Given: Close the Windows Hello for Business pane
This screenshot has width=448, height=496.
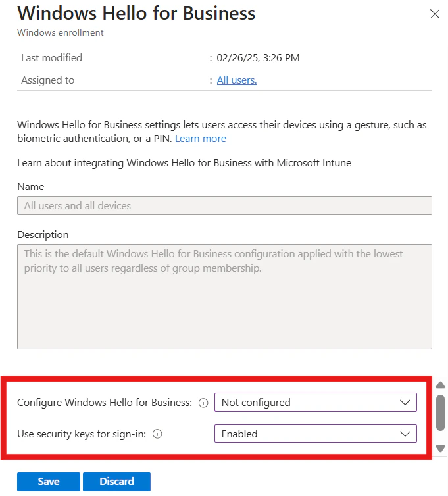Looking at the screenshot, I should 435,14.
